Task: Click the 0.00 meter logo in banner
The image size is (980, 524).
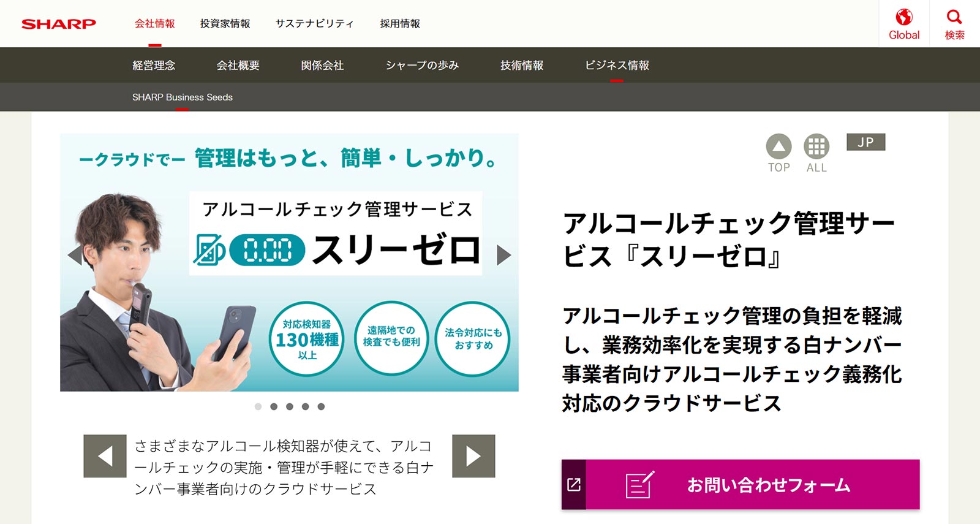Action: [267, 250]
